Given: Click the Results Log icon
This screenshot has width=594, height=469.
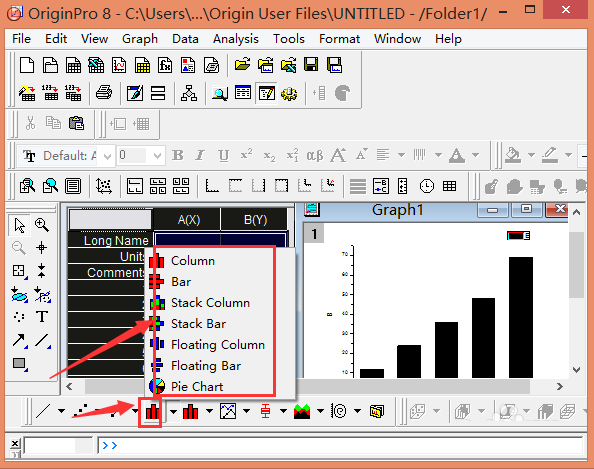Looking at the screenshot, I should click(x=243, y=93).
